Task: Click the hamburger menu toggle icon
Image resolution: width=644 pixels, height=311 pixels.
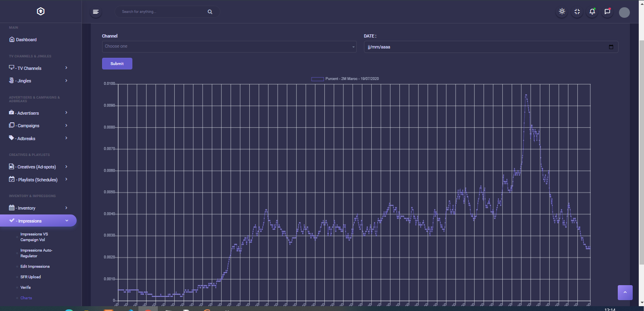Action: click(x=96, y=12)
